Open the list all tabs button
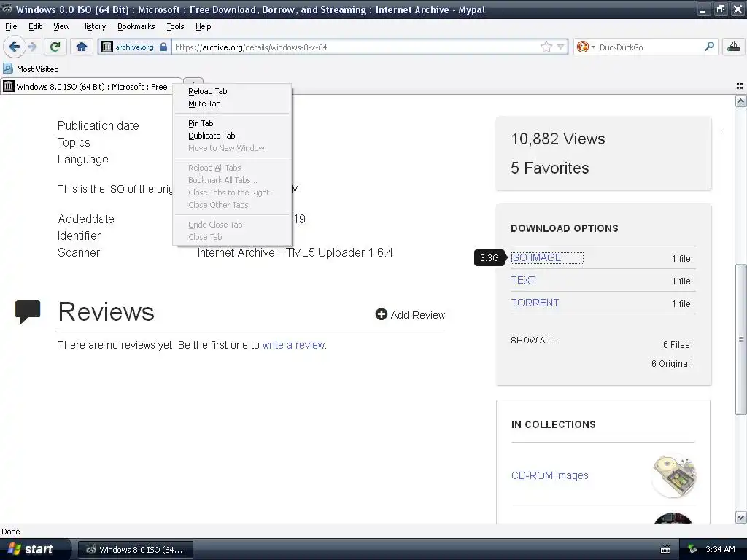The image size is (747, 560). point(740,86)
